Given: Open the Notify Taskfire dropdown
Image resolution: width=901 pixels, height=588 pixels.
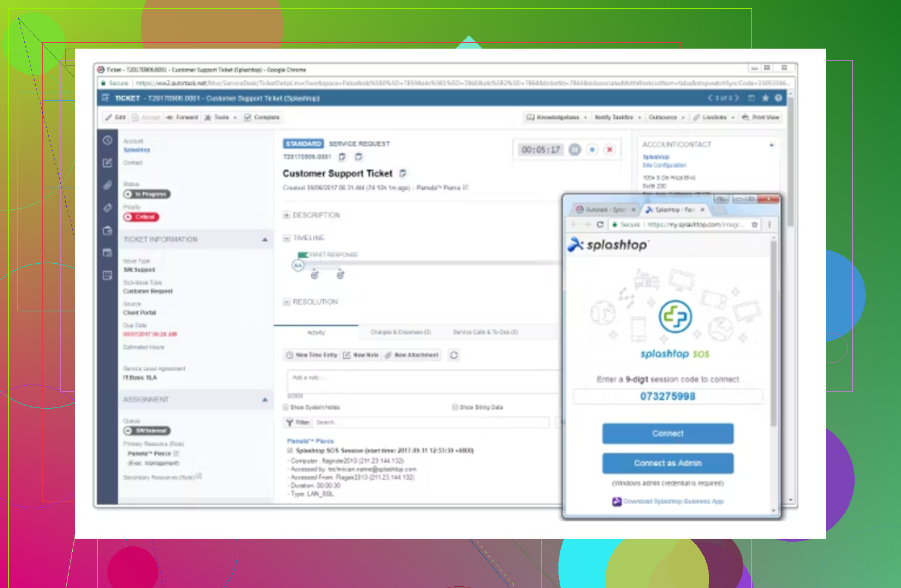Looking at the screenshot, I should (x=618, y=117).
